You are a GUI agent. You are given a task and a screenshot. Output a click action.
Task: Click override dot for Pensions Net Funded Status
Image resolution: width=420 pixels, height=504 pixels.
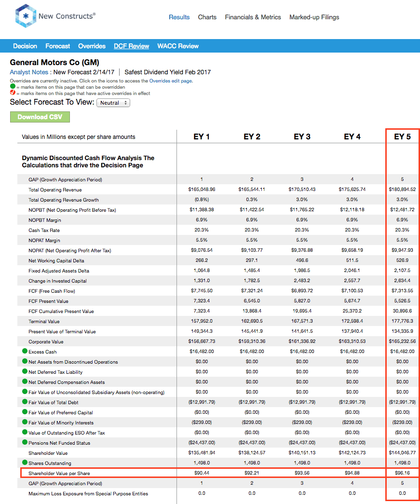click(25, 442)
